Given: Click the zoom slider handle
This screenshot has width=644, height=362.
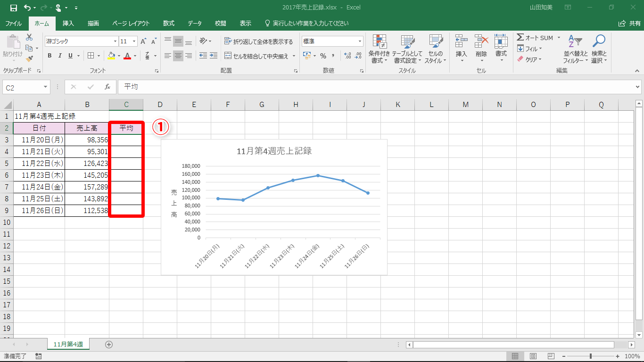Looking at the screenshot, I should tap(591, 356).
